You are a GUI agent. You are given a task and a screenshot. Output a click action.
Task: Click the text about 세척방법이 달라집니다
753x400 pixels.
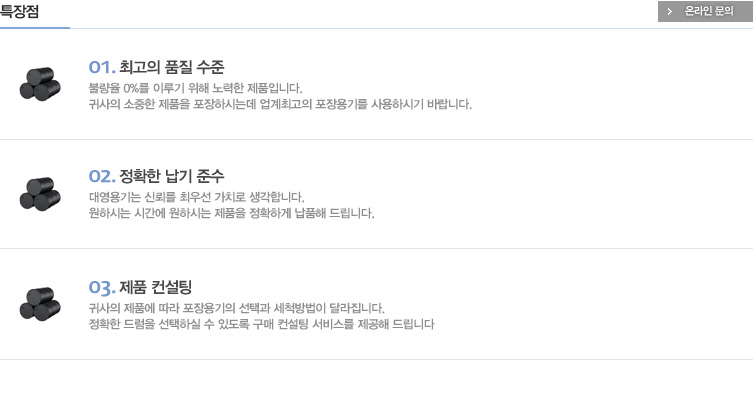click(x=237, y=308)
